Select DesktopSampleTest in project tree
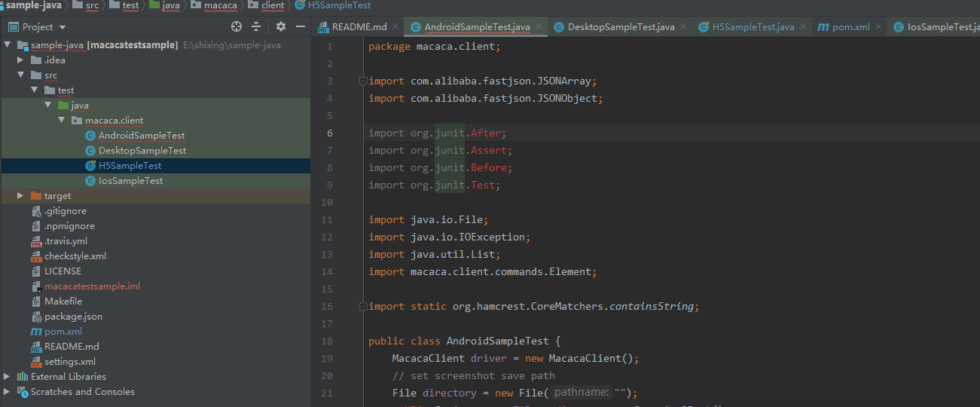 142,151
